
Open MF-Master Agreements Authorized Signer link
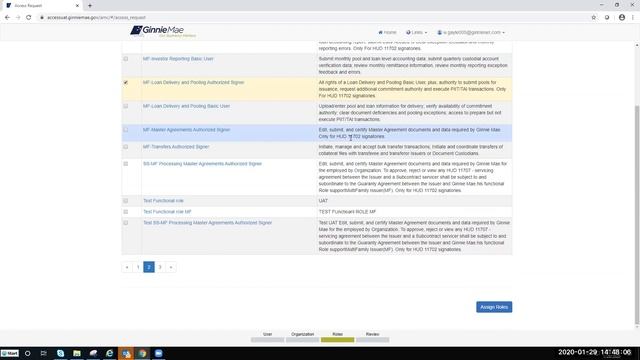click(187, 130)
